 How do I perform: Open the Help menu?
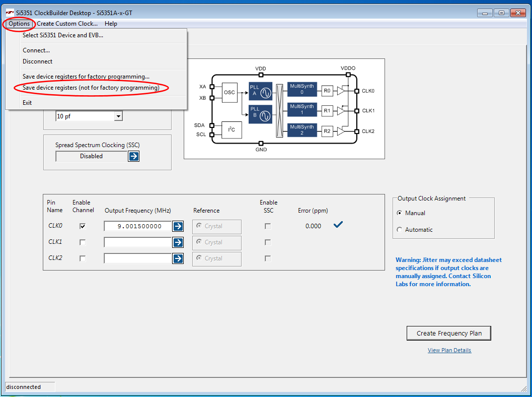[x=111, y=24]
